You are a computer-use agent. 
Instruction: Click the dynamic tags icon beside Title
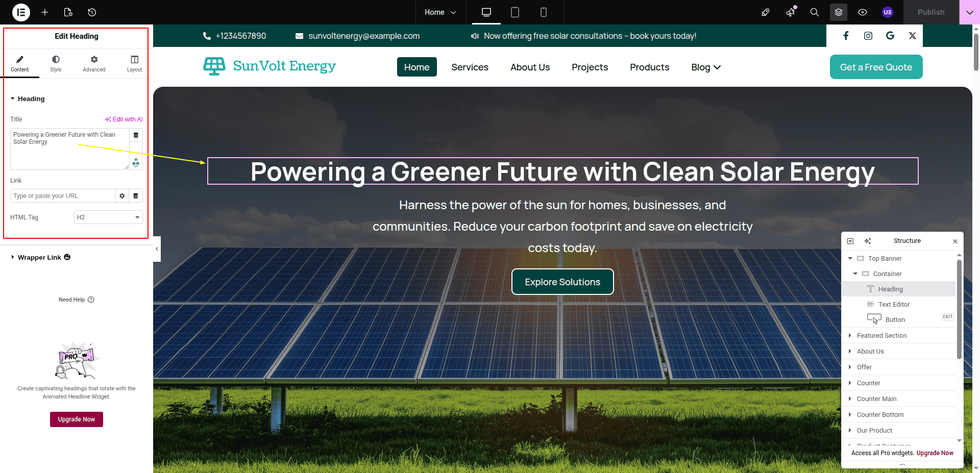[x=136, y=135]
